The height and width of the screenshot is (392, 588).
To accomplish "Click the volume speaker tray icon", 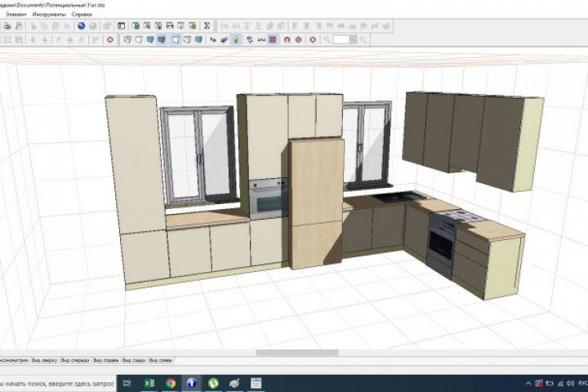I will [570, 383].
